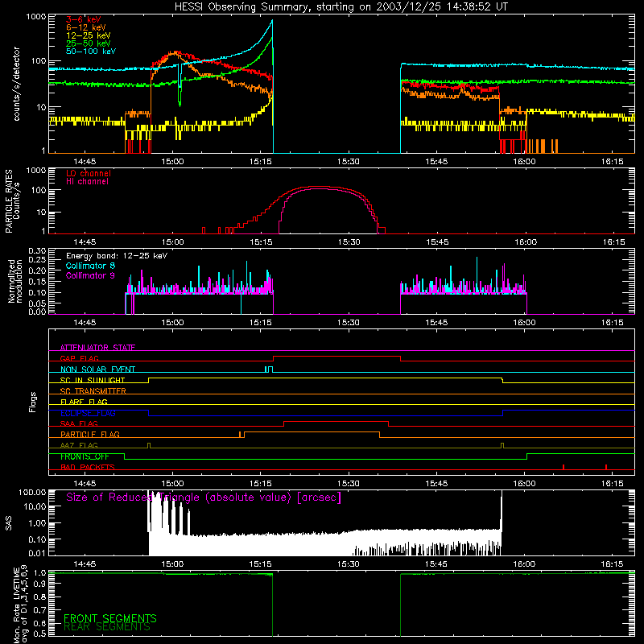The image size is (644, 644).
Task: Click the SAA FLAG label
Action: click(x=79, y=423)
